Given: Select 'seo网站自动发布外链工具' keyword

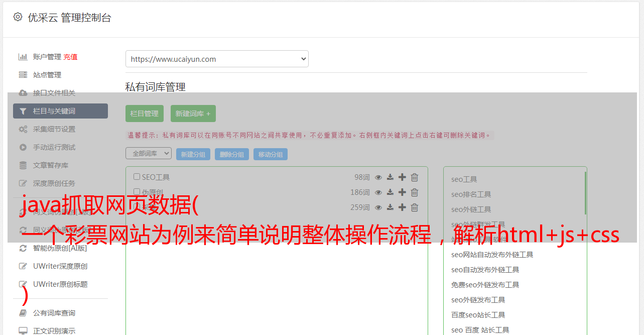Looking at the screenshot, I should 492,255.
